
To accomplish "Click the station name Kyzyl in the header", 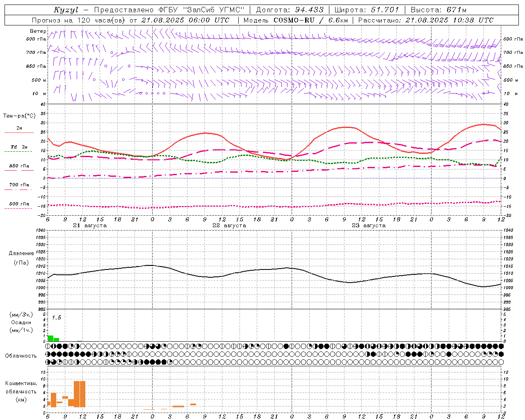I will [66, 10].
